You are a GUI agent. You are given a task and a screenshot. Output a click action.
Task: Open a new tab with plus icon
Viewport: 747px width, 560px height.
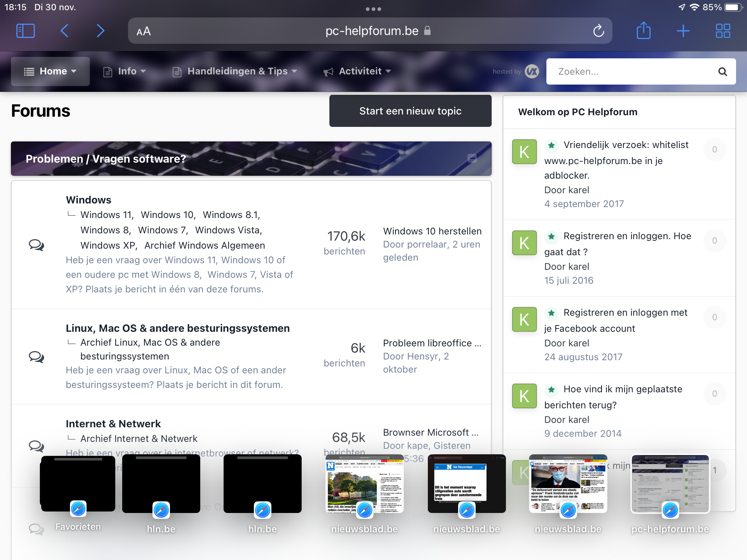point(683,31)
